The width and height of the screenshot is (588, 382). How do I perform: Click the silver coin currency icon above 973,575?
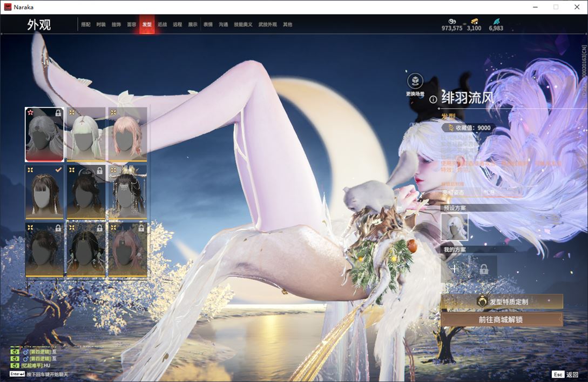[452, 22]
